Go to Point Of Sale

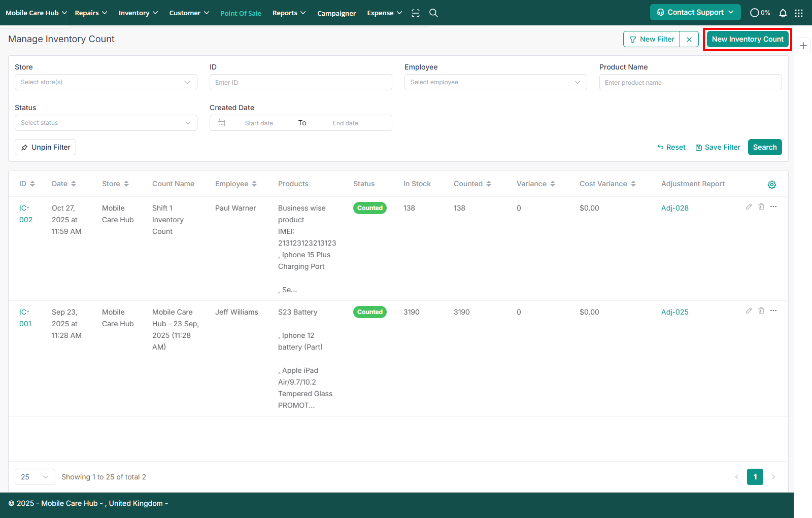click(241, 13)
